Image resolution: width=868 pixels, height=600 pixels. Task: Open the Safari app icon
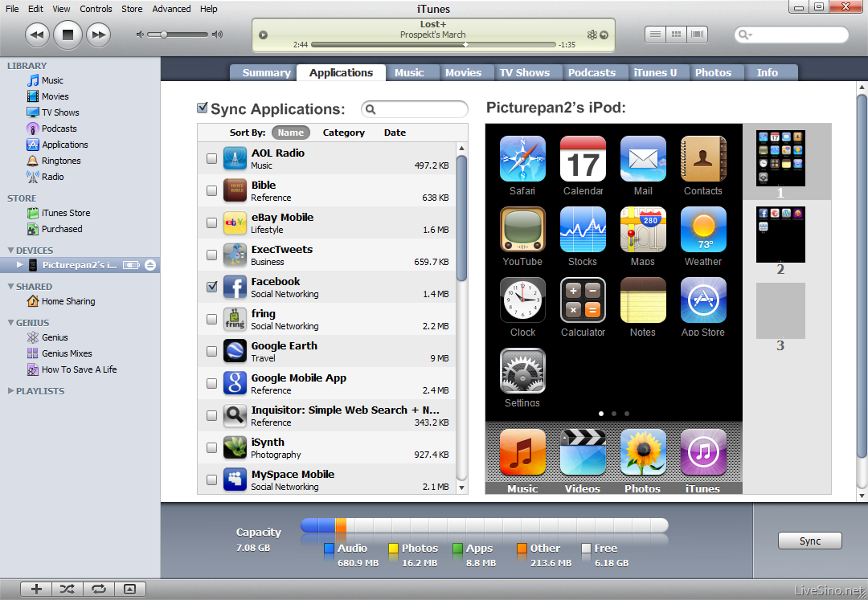click(x=522, y=159)
